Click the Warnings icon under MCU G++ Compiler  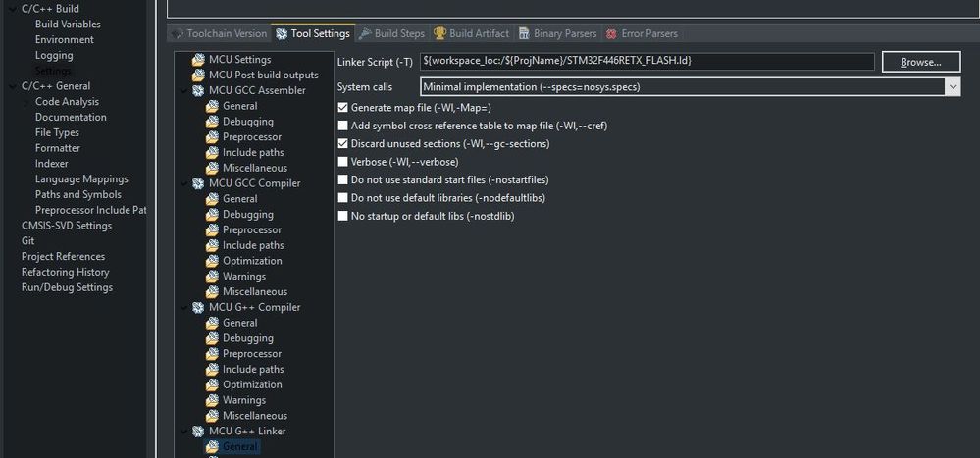click(x=212, y=400)
